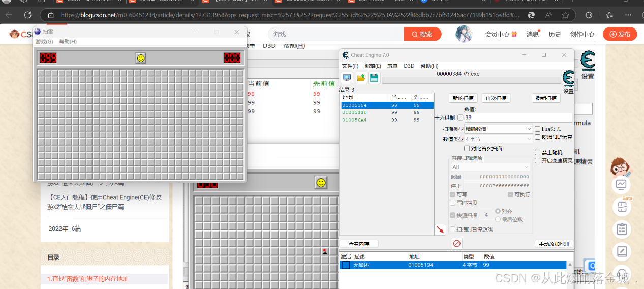Click the smiley face in the tutorial Minesweeper image
The height and width of the screenshot is (289, 644).
[x=320, y=182]
